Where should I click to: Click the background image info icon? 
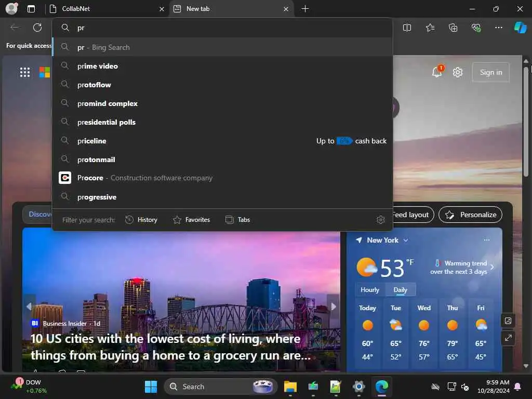[x=508, y=321]
